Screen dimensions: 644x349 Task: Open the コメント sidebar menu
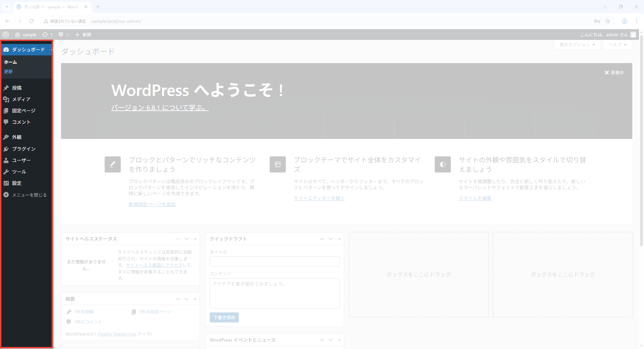(26, 122)
